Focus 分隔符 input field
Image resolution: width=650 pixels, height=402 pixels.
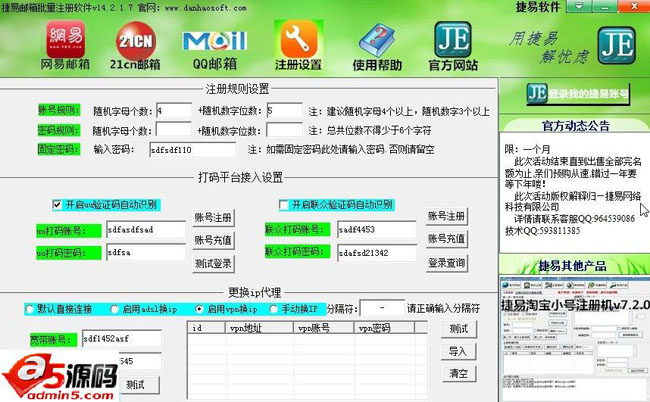(381, 308)
